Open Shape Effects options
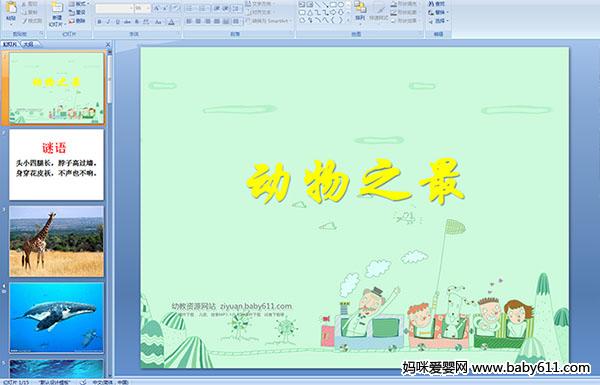 (405, 21)
